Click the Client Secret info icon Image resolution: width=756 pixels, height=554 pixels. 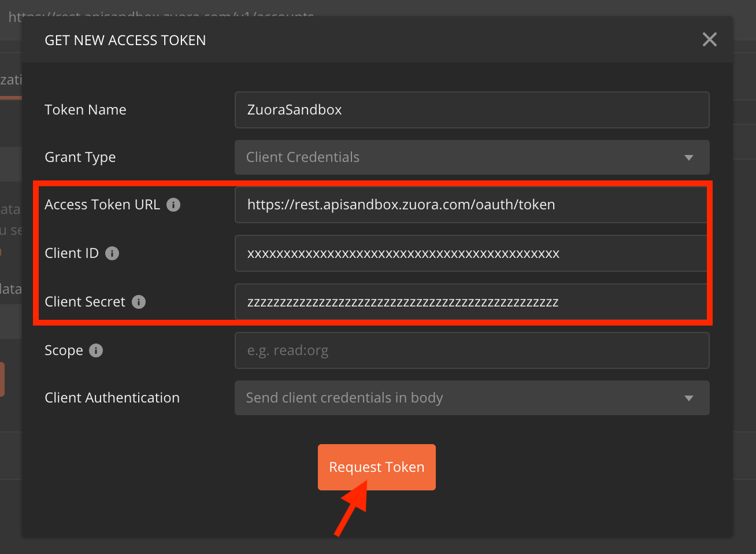coord(139,302)
